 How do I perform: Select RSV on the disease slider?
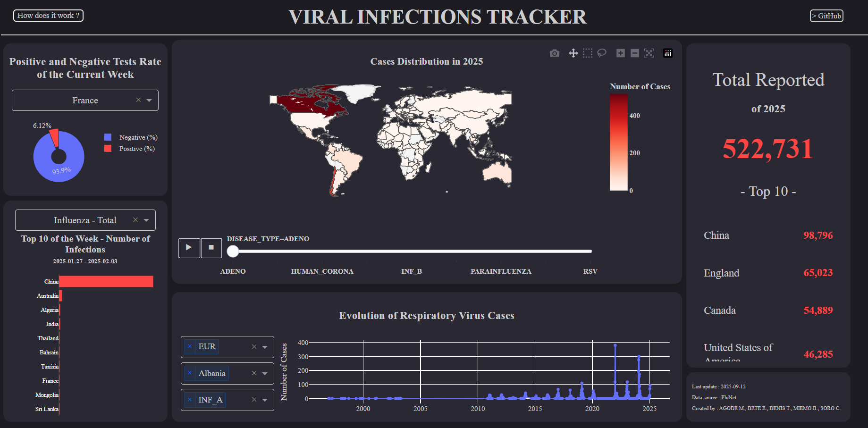590,271
